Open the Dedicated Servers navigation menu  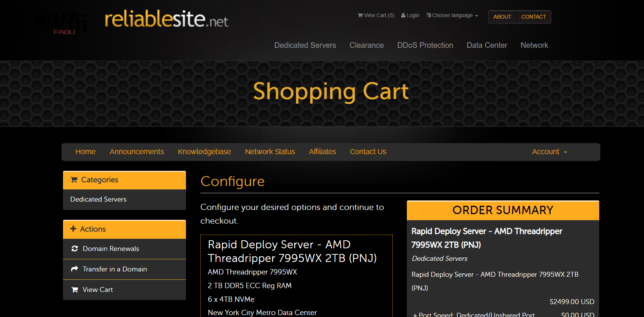click(305, 45)
